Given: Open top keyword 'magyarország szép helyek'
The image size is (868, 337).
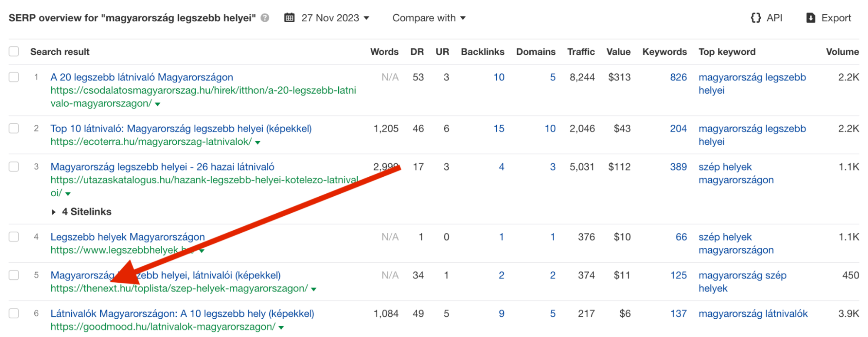Looking at the screenshot, I should [x=743, y=281].
